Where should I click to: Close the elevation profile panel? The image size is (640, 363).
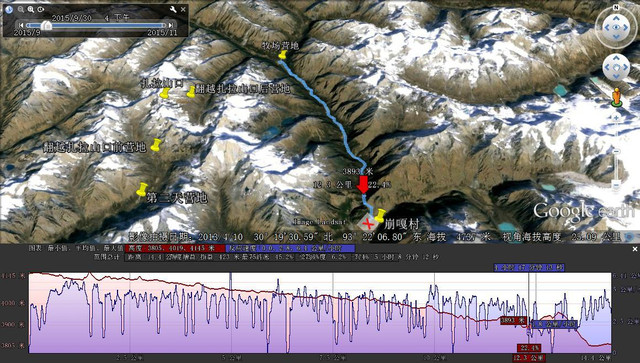coord(635,249)
